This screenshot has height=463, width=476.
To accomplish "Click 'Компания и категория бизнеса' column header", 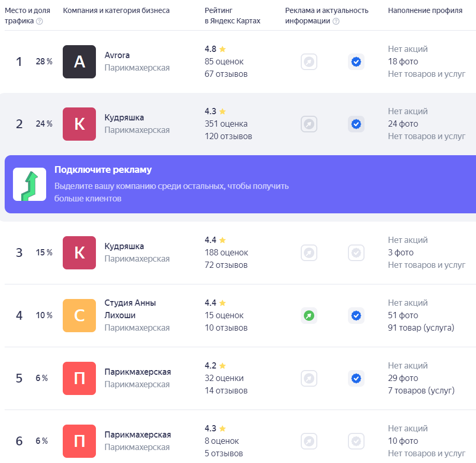I will [x=116, y=10].
